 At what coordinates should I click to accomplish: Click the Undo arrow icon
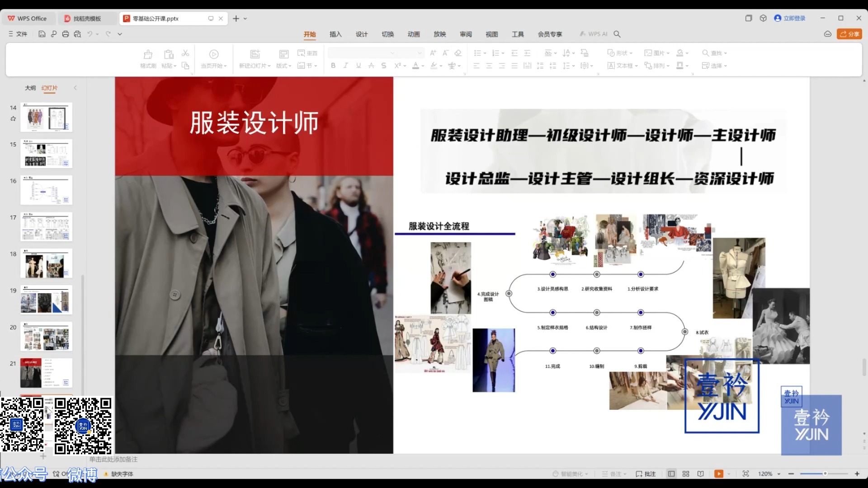(90, 34)
